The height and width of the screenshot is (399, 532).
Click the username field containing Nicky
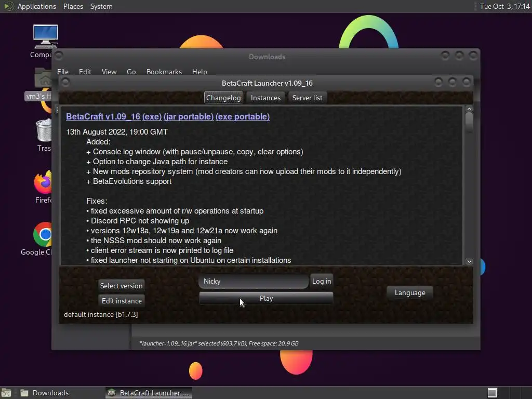(x=254, y=281)
